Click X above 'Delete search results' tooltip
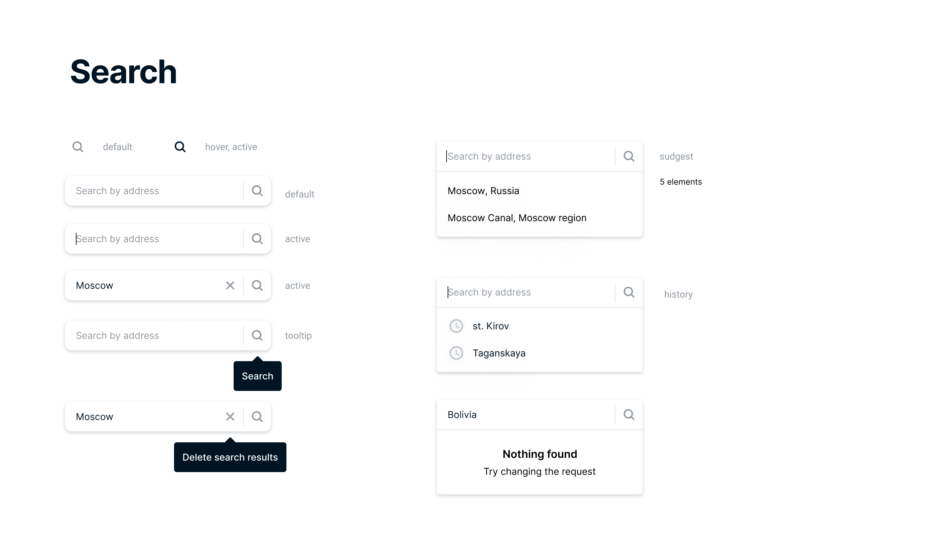This screenshot has height=560, width=948. point(230,417)
